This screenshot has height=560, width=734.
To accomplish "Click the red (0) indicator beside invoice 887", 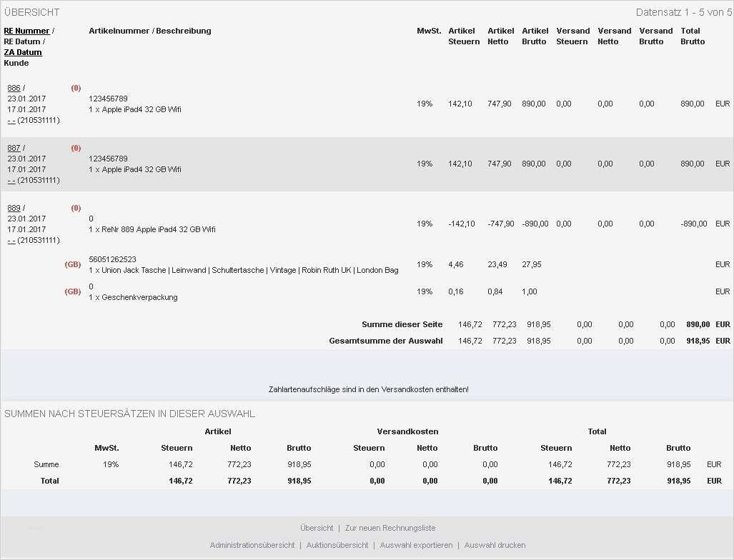I will (x=75, y=148).
